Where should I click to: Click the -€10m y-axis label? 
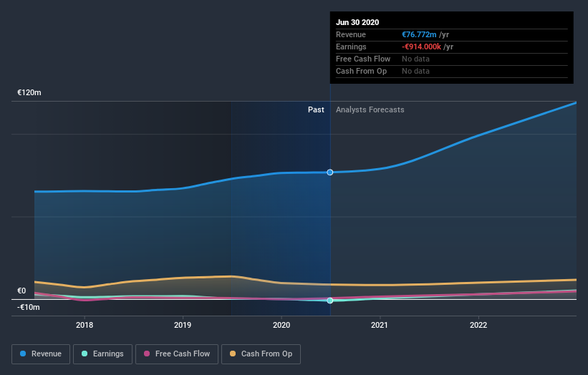(29, 307)
